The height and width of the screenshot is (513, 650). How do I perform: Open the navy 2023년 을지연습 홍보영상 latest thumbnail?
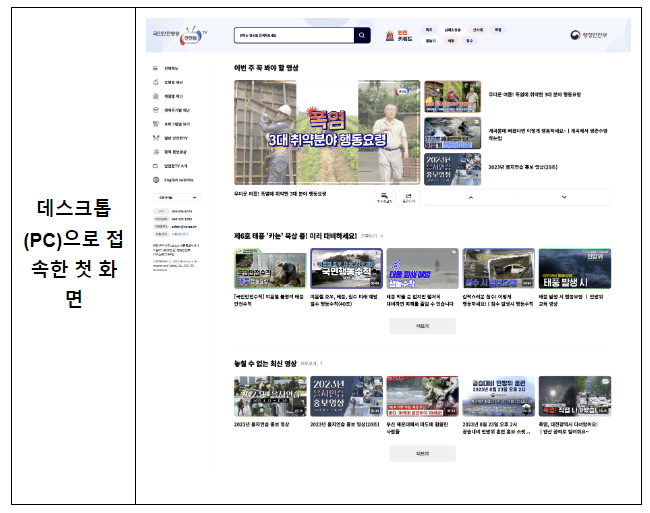346,396
